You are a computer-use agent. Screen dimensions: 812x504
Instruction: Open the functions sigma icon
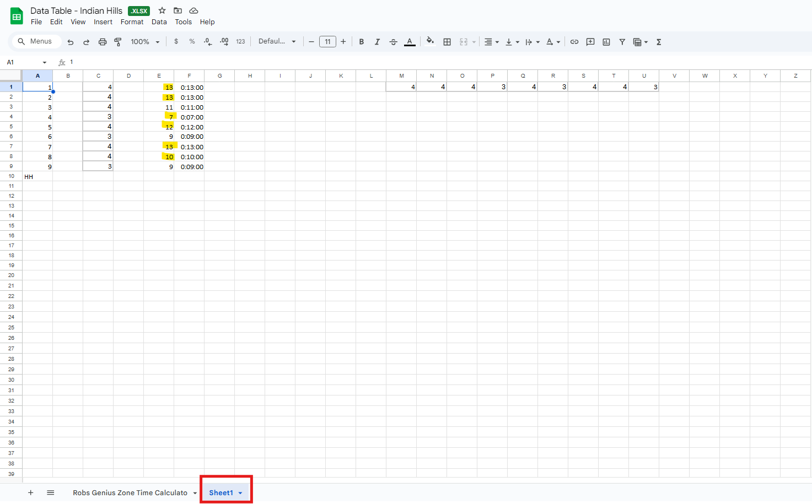pos(659,42)
